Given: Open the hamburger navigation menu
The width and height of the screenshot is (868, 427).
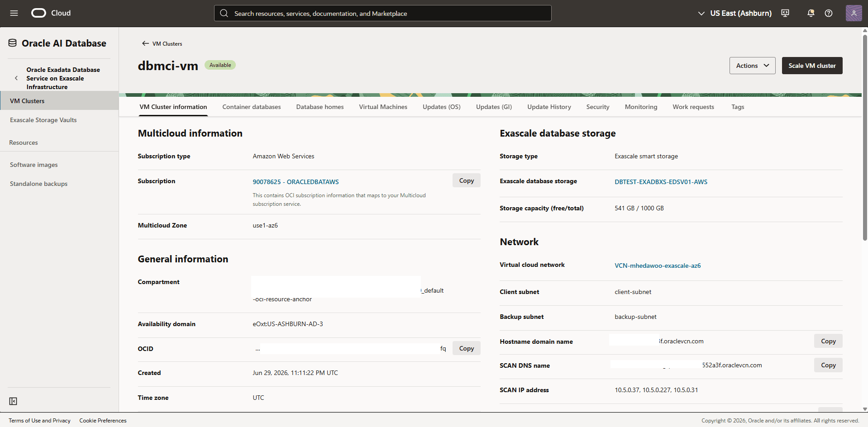Looking at the screenshot, I should pos(14,13).
